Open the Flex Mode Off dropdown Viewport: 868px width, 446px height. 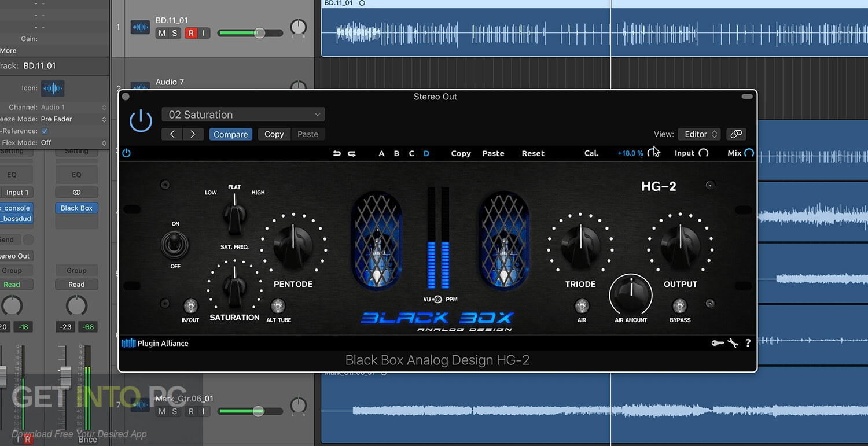tap(73, 142)
